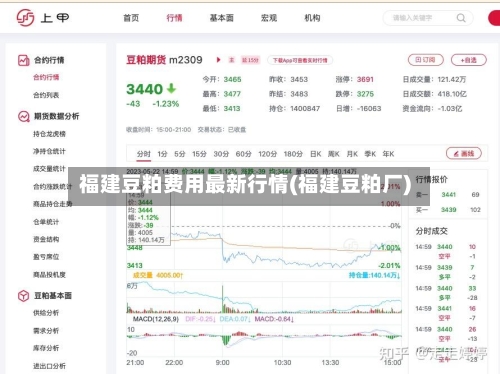Click the 豆粕基本面 cube icon

pos(23,296)
